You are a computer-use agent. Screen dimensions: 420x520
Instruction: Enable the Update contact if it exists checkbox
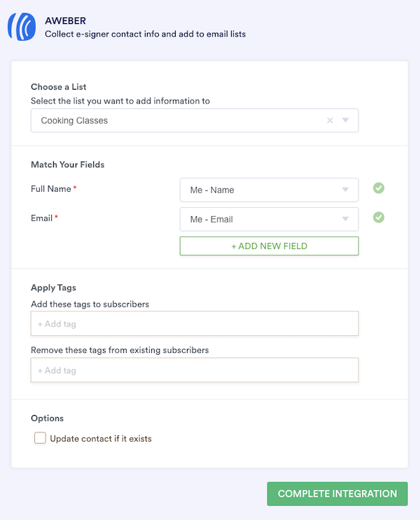tap(41, 438)
